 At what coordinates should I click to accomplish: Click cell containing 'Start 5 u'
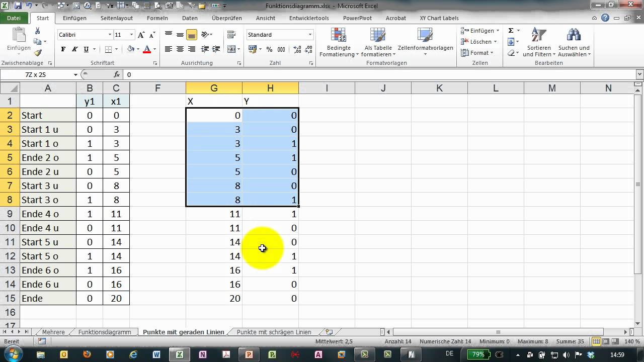(48, 242)
